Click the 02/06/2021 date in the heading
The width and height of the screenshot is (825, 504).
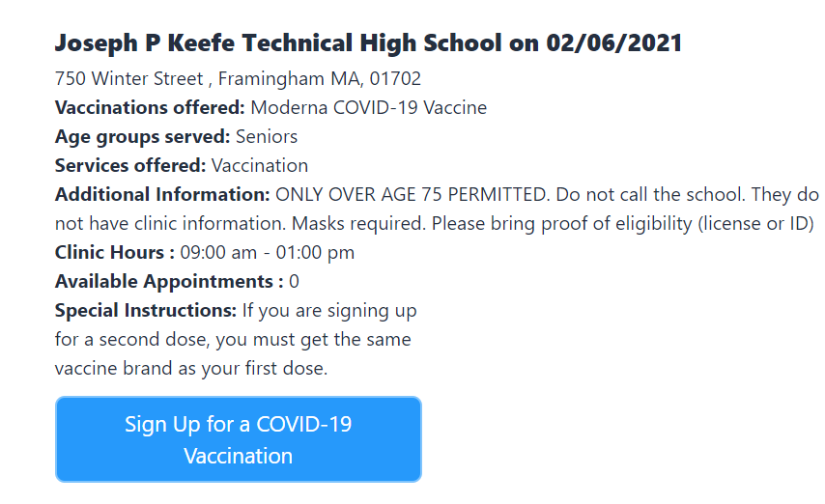point(614,43)
